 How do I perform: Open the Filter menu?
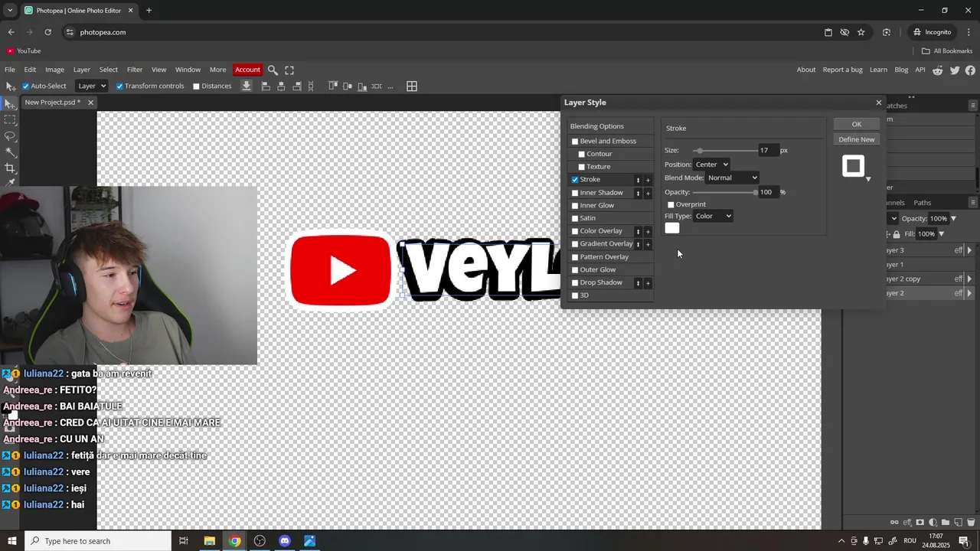tap(135, 70)
